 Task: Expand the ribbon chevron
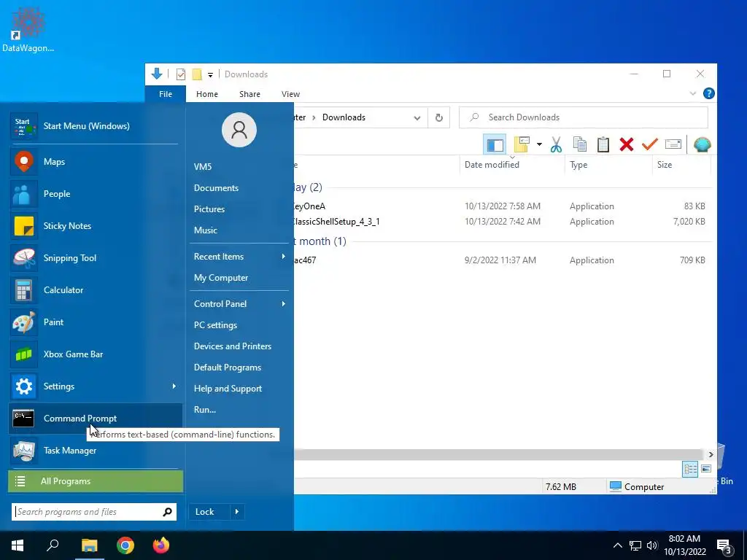(693, 94)
